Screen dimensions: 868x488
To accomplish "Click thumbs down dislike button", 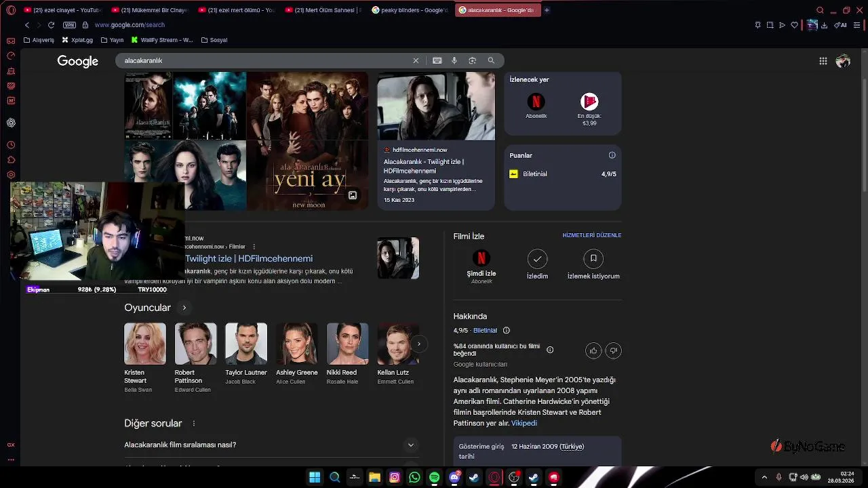I will [614, 350].
